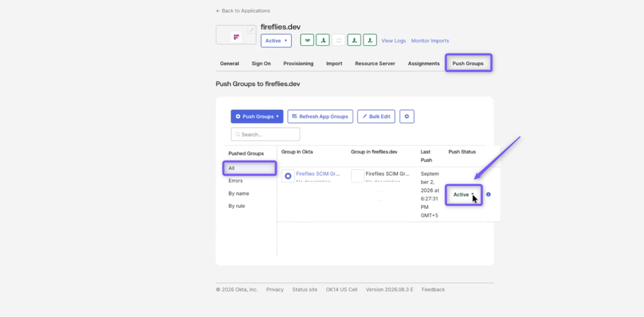Click Refresh App Groups button
644x317 pixels.
click(x=320, y=116)
